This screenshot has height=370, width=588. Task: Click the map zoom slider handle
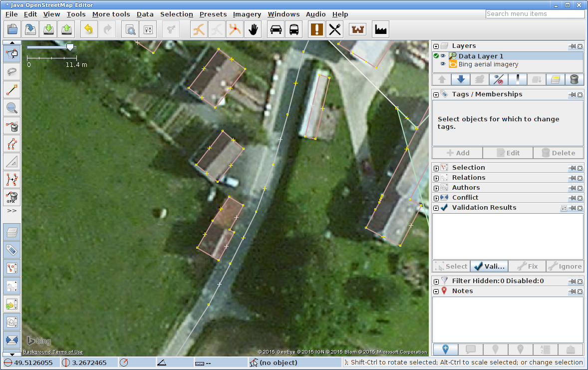(70, 47)
